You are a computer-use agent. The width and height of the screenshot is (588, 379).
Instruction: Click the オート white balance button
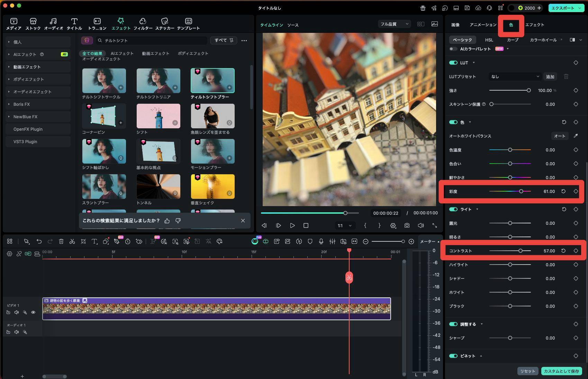[560, 136]
